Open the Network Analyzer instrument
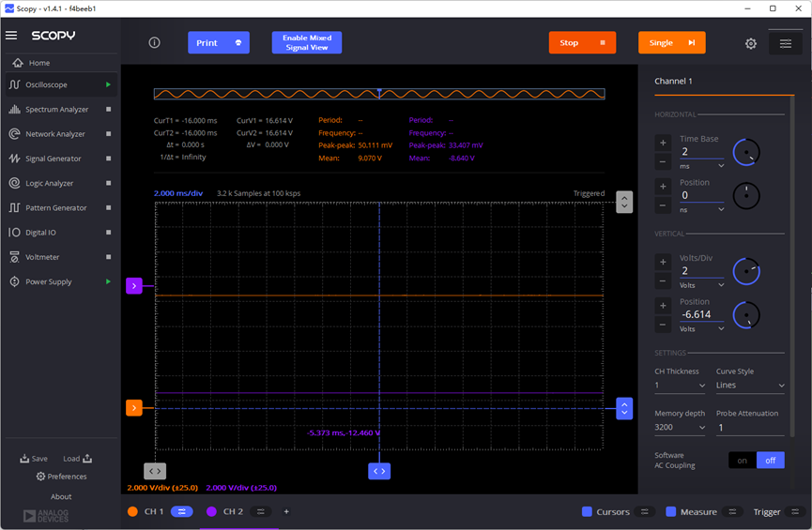This screenshot has width=812, height=530. 61,133
